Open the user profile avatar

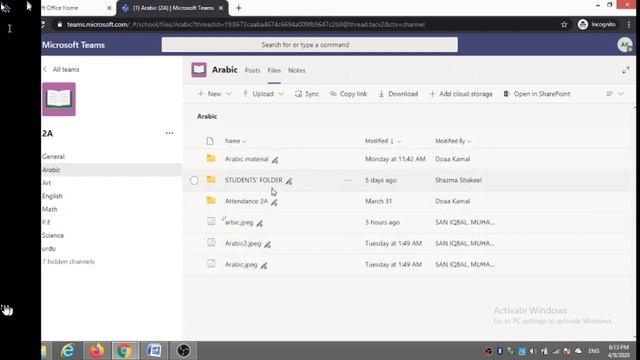click(x=624, y=45)
